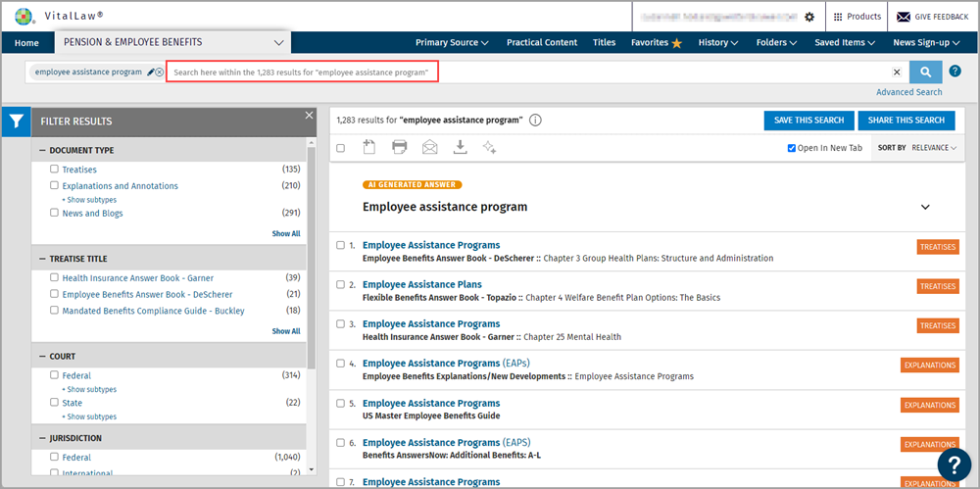Viewport: 980px width, 489px height.
Task: Show All document types
Action: (x=285, y=234)
